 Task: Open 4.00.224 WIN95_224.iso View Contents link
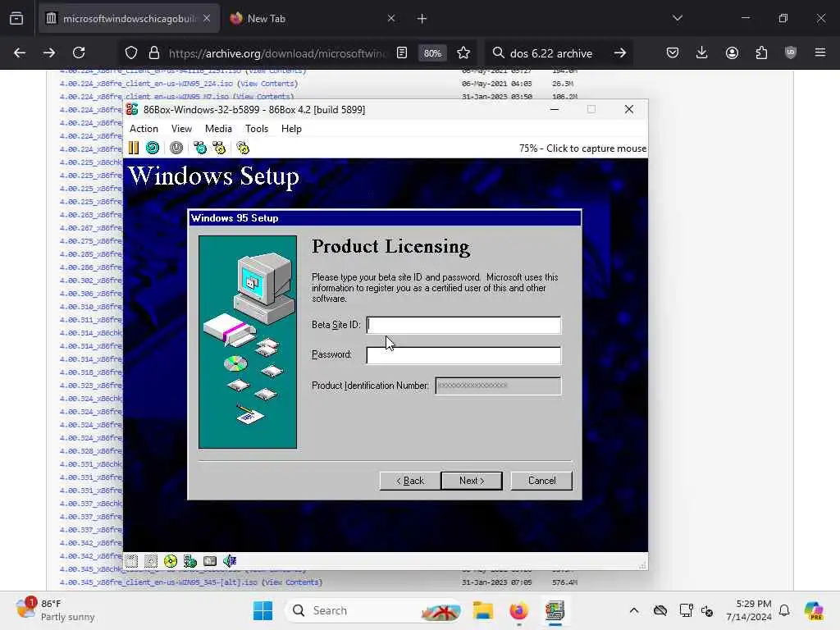pos(267,84)
